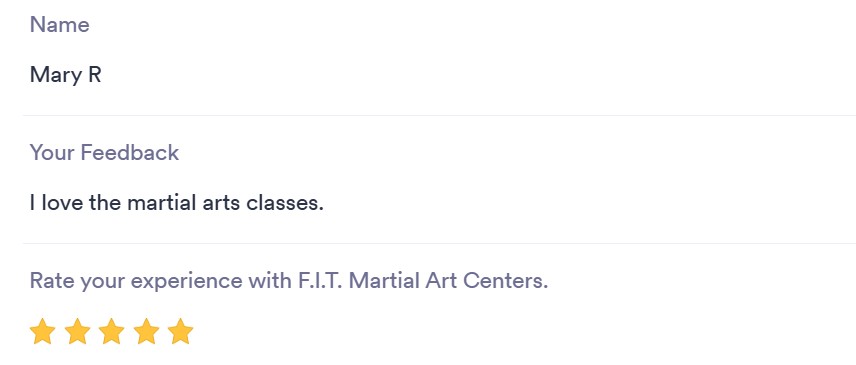Image resolution: width=856 pixels, height=365 pixels.
Task: Click the fifth rating star
Action: (x=181, y=332)
